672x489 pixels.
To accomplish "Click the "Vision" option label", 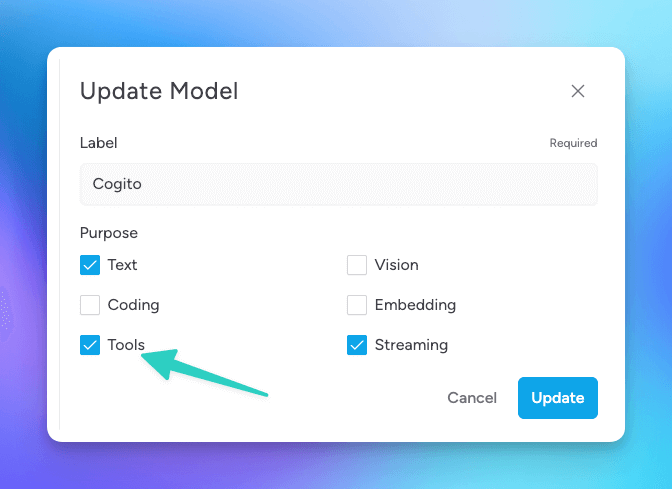I will (x=396, y=265).
